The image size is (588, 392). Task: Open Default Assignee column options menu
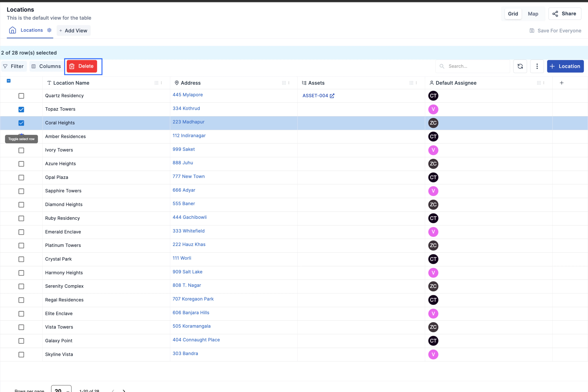click(544, 83)
